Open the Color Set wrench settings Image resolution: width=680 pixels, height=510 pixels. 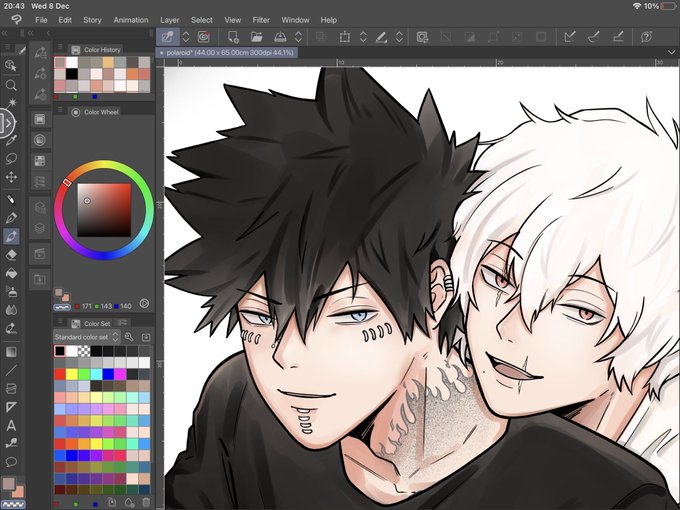click(x=129, y=337)
